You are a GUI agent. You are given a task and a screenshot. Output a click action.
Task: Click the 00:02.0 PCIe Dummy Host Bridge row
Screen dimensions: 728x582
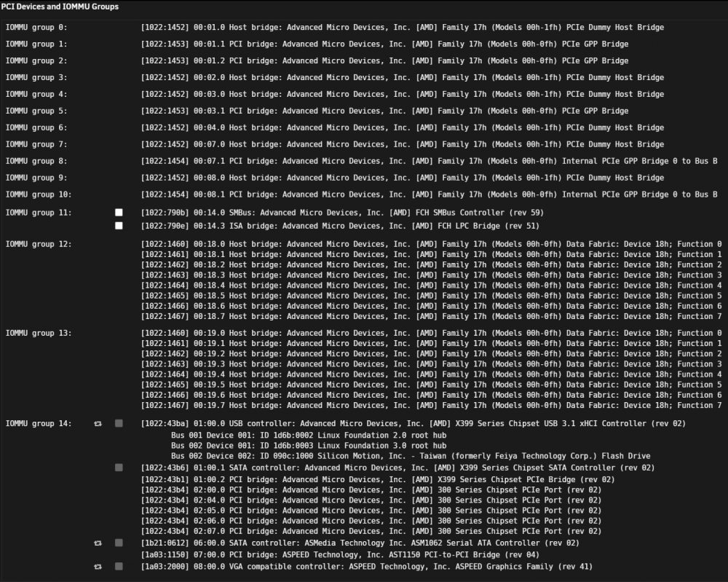point(403,77)
